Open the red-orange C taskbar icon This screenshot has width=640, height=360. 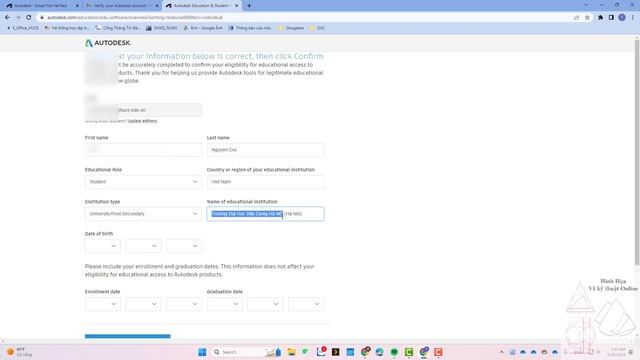(438, 352)
